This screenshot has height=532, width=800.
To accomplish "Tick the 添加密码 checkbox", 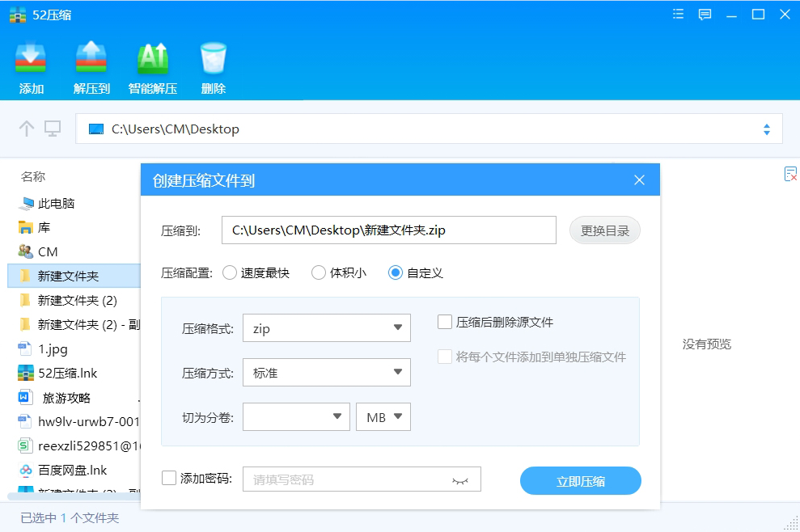I will pyautogui.click(x=169, y=479).
